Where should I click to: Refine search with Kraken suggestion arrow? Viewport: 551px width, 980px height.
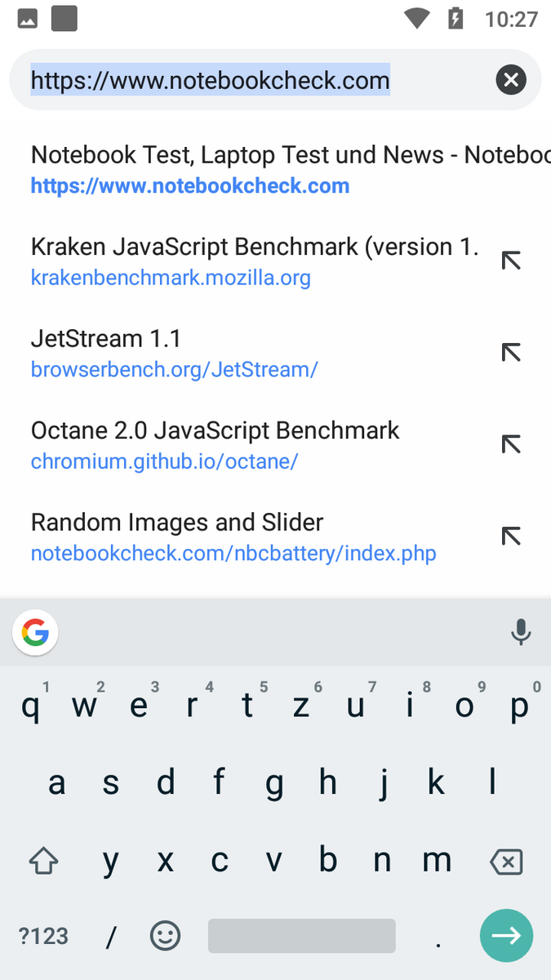point(511,261)
